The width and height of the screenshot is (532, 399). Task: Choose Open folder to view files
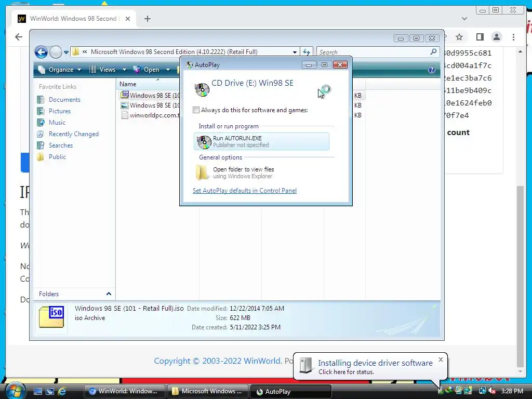click(x=261, y=172)
